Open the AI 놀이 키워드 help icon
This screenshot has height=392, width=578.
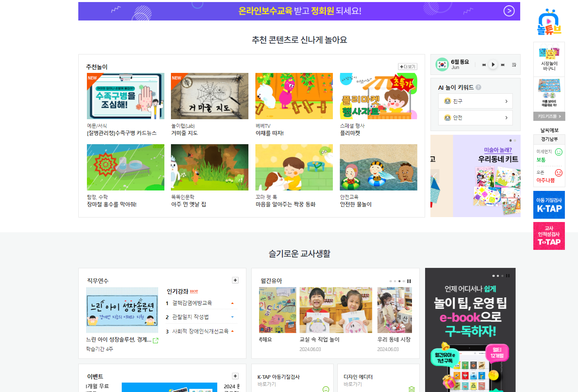[478, 87]
